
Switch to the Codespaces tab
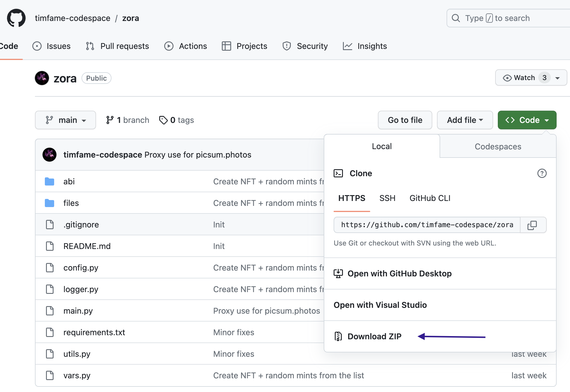click(x=498, y=146)
